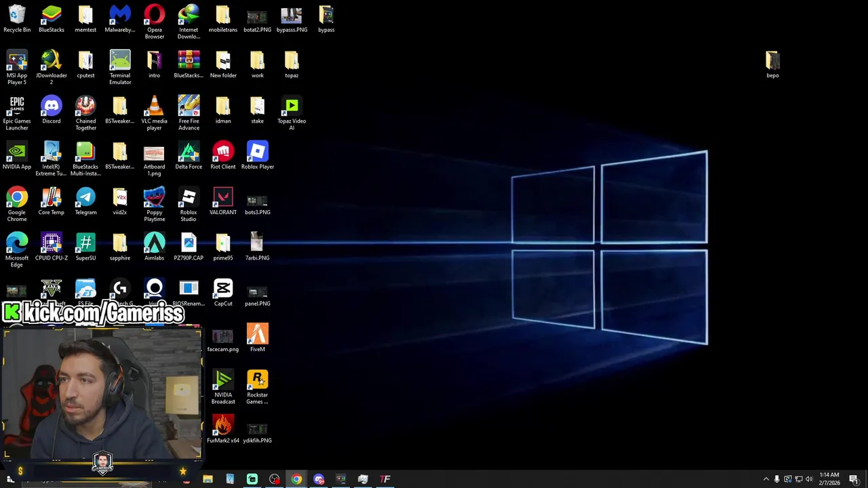The width and height of the screenshot is (868, 488).
Task: Select the FurMark2 x64 icon
Action: 223,428
